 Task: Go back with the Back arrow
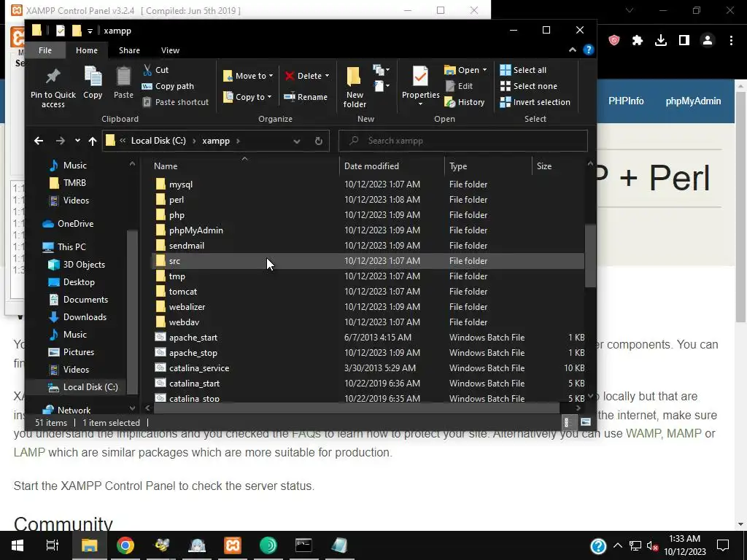(x=39, y=141)
